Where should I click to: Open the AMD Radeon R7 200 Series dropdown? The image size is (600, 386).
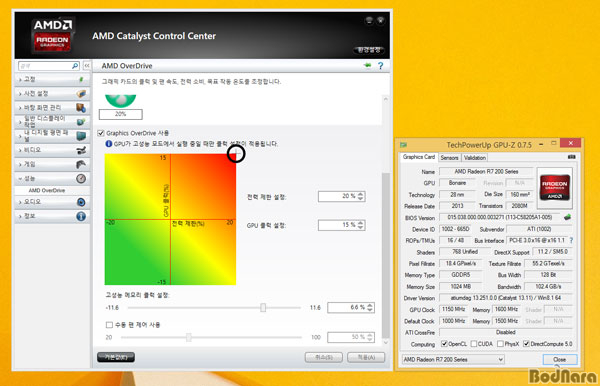coord(453,360)
